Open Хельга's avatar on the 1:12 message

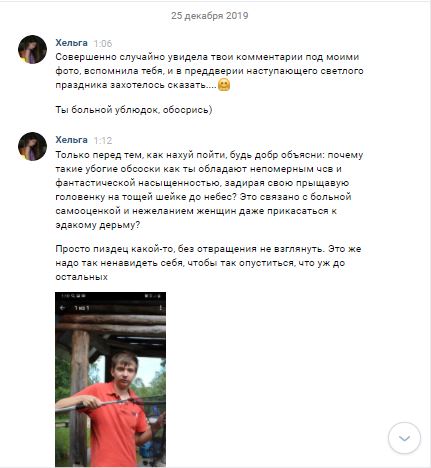tap(32, 146)
